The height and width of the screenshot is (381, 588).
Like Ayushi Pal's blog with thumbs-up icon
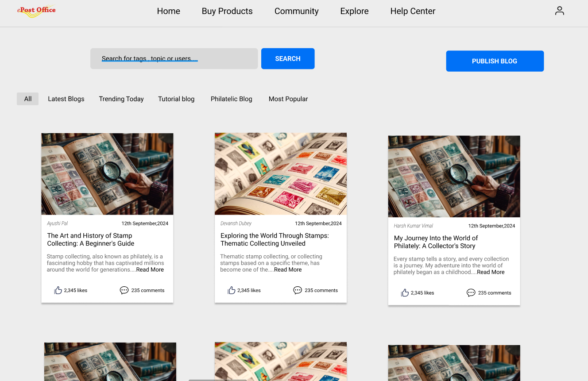[58, 290]
